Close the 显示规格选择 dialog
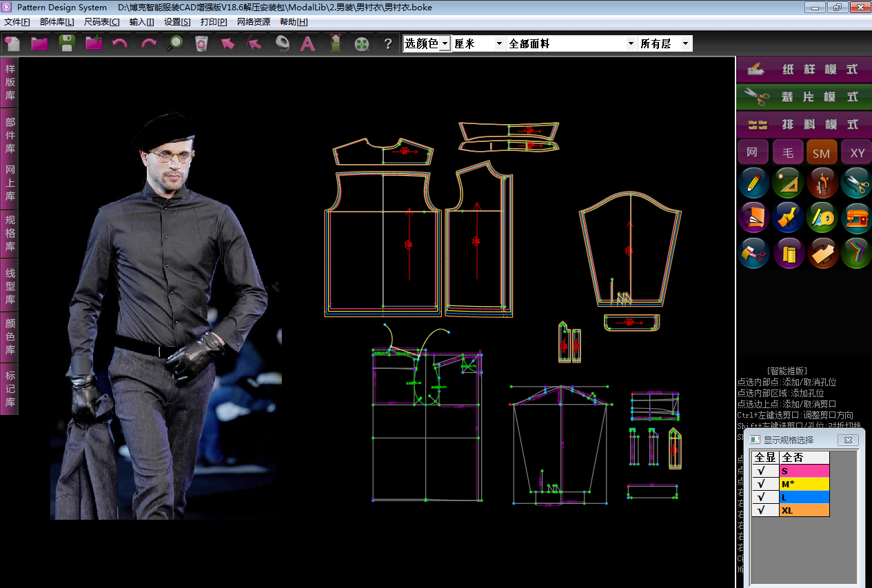 coord(848,440)
